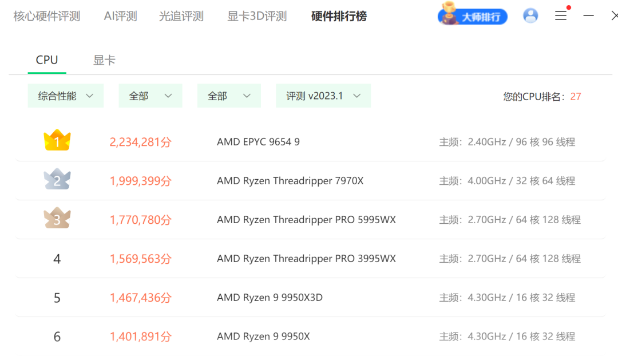Image resolution: width=618 pixels, height=364 pixels.
Task: Minimize the window
Action: [588, 16]
